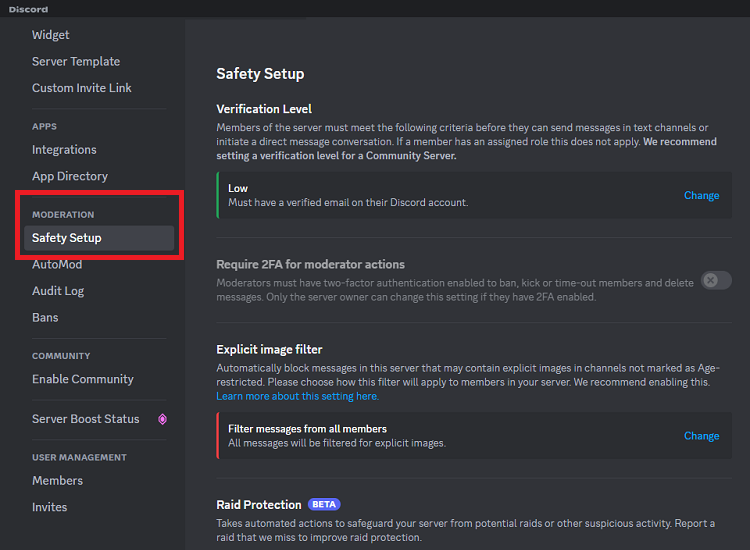The width and height of the screenshot is (750, 550).
Task: Toggle Require 2FA for moderator actions
Action: (716, 280)
